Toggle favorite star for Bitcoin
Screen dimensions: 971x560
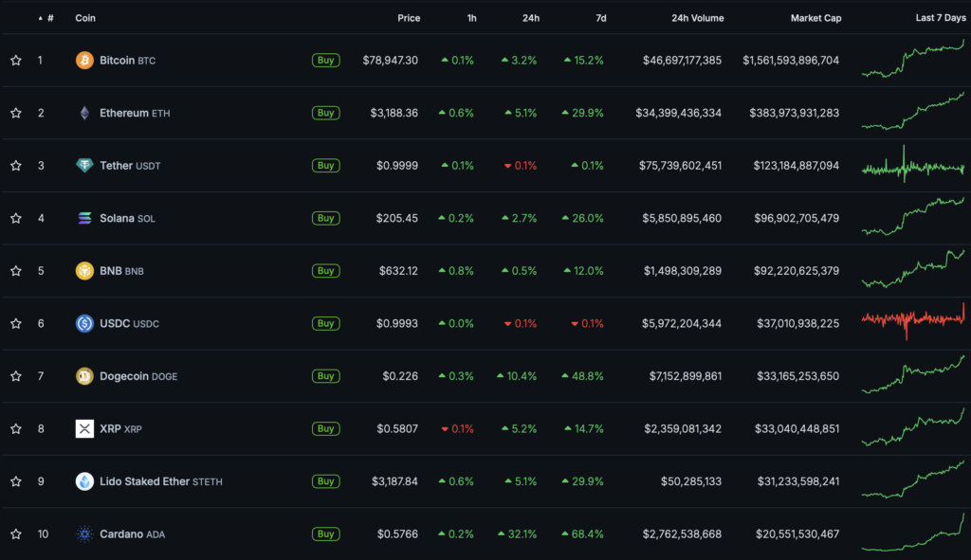(16, 61)
